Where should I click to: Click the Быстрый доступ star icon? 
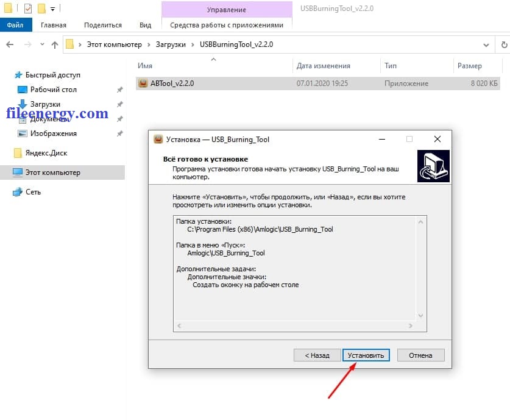(x=18, y=75)
